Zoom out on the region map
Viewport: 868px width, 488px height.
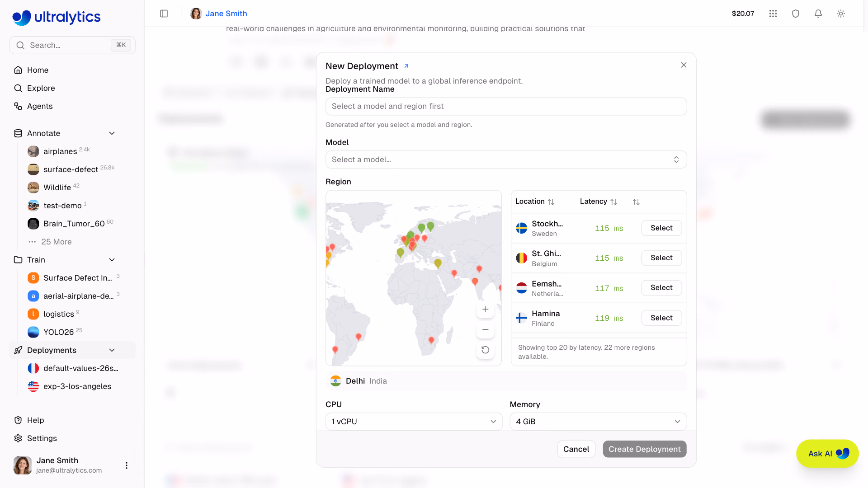[485, 330]
